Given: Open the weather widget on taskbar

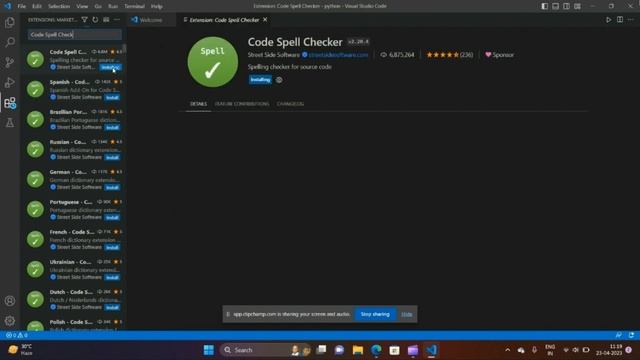Looking at the screenshot, I should tap(20, 350).
